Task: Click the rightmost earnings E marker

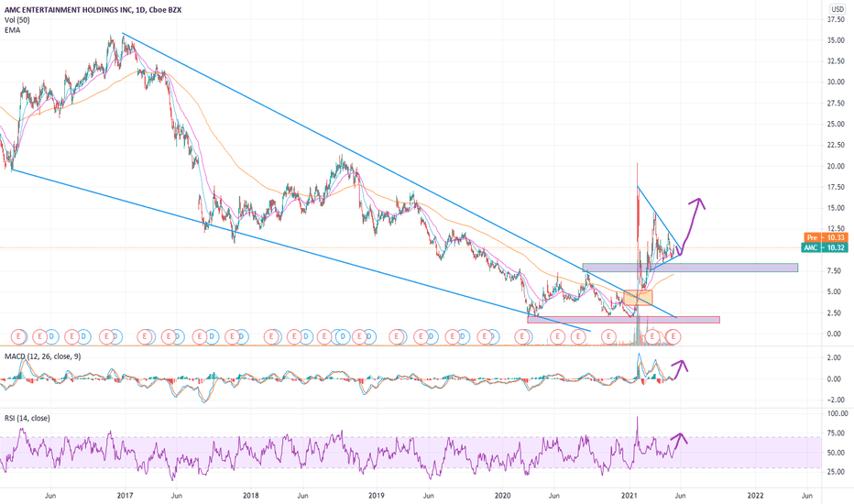Action: point(673,336)
